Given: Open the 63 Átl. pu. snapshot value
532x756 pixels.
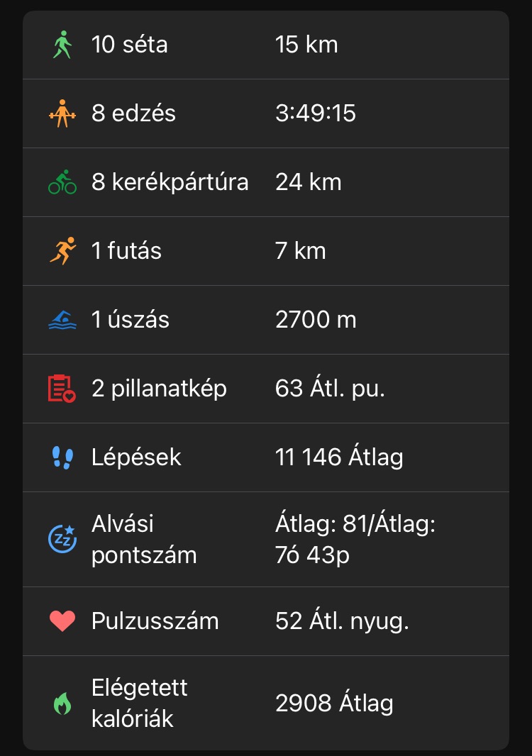Looking at the screenshot, I should point(330,389).
